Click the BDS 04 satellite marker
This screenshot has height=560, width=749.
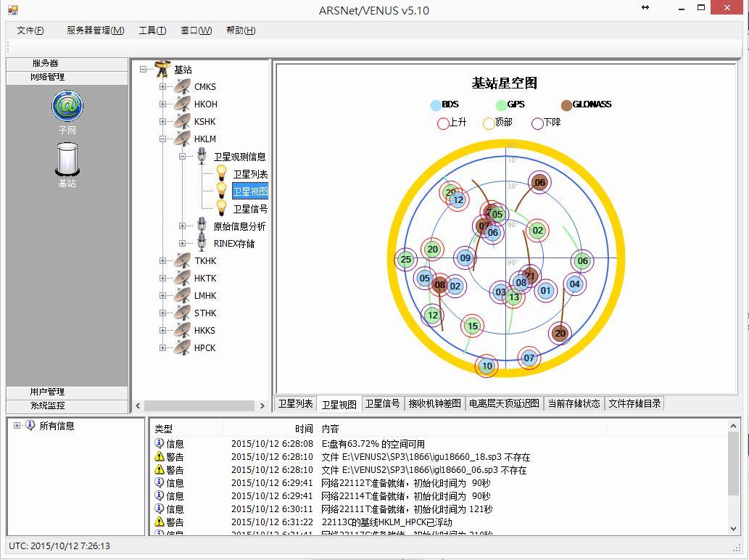[574, 284]
